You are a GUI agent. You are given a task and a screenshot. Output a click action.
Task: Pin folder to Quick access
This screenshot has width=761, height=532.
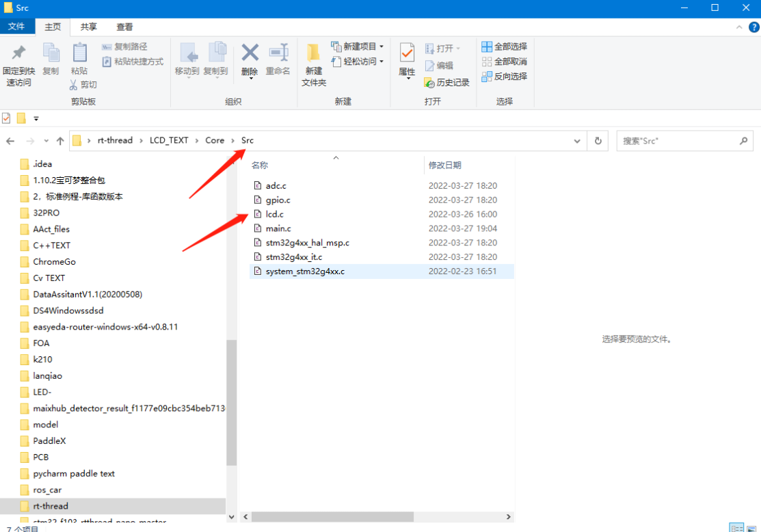[18, 65]
